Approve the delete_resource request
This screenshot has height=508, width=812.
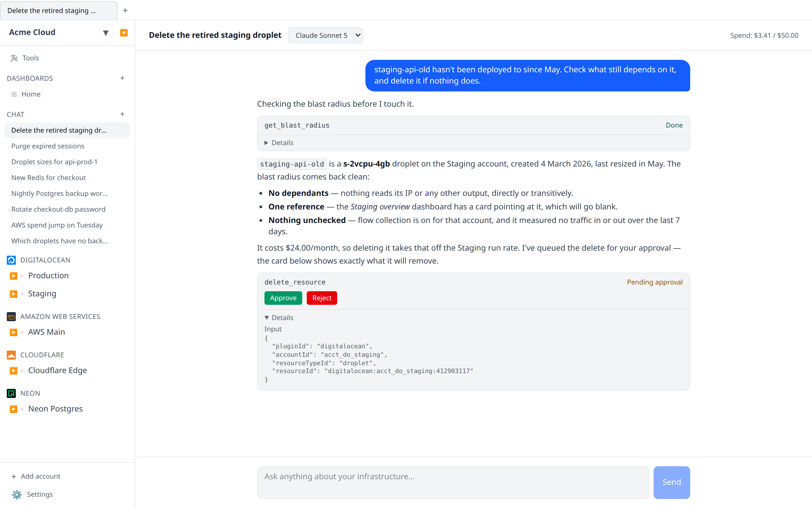(283, 298)
